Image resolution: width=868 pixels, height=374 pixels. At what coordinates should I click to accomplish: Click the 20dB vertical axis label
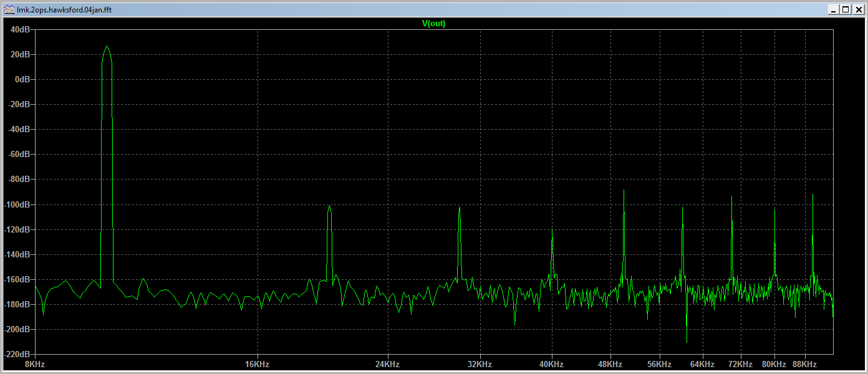pyautogui.click(x=20, y=55)
